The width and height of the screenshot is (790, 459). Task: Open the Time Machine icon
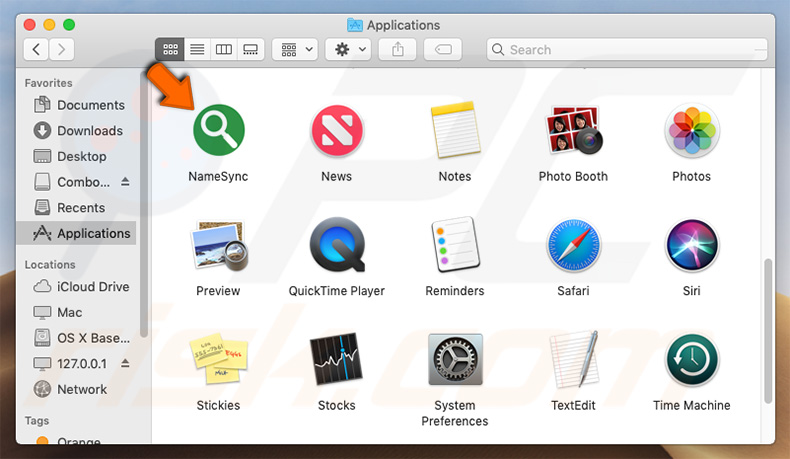click(x=692, y=359)
